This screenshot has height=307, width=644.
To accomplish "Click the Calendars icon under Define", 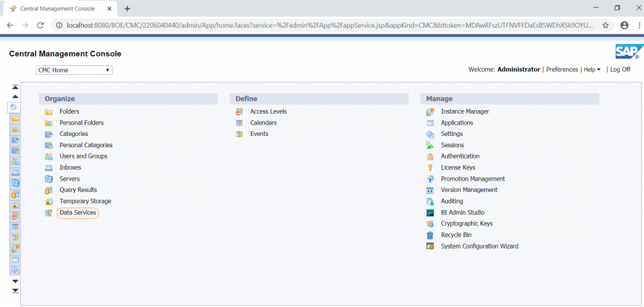I will (x=239, y=123).
